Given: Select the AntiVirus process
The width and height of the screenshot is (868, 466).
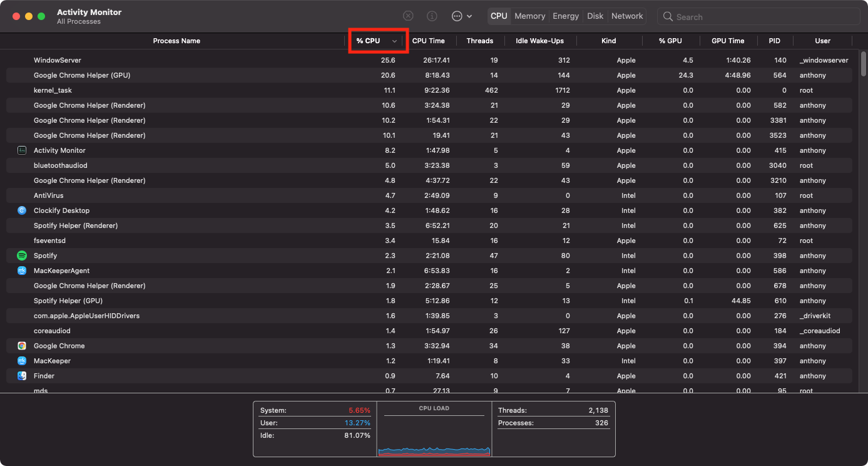Looking at the screenshot, I should click(x=429, y=195).
